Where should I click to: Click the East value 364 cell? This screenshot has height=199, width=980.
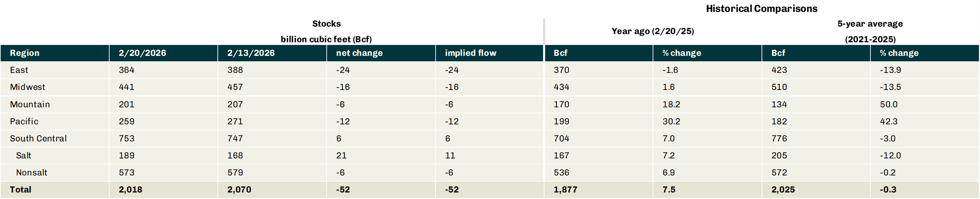pyautogui.click(x=127, y=70)
